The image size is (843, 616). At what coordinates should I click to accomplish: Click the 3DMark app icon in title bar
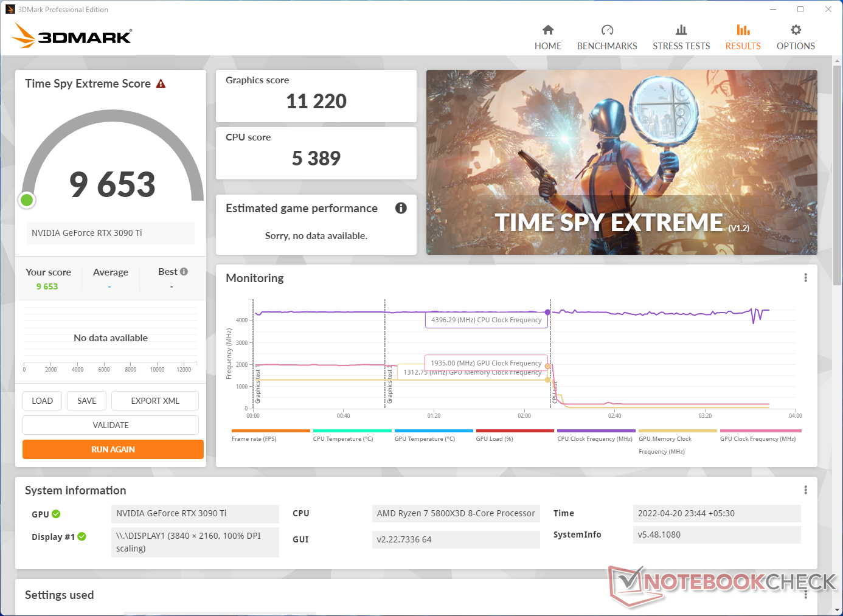10,9
